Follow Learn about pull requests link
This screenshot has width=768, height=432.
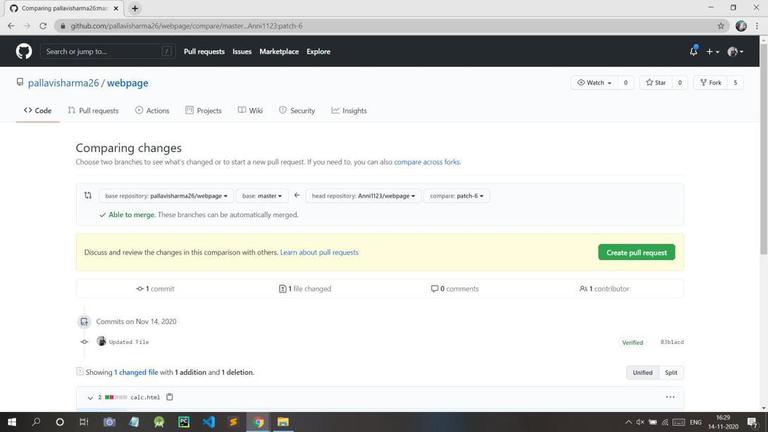tap(319, 252)
